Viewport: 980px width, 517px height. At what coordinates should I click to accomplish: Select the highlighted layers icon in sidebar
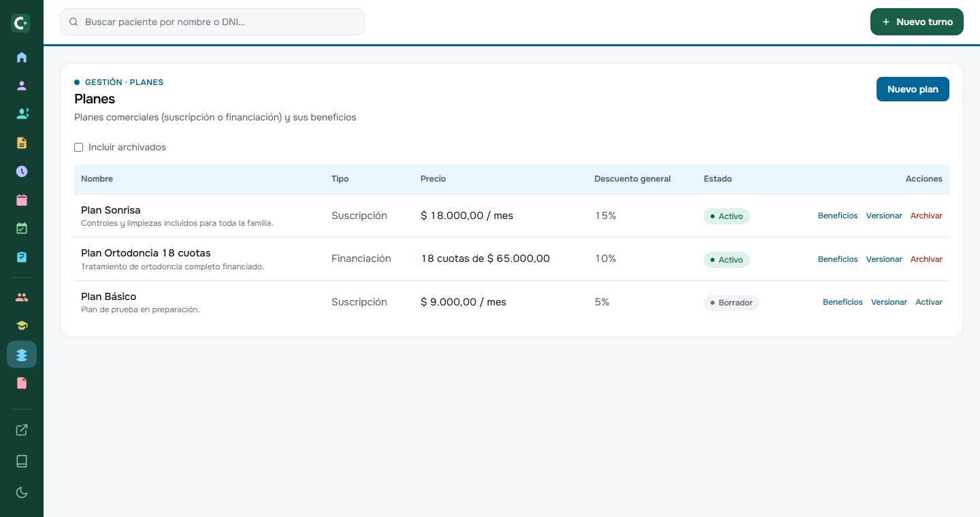(22, 354)
